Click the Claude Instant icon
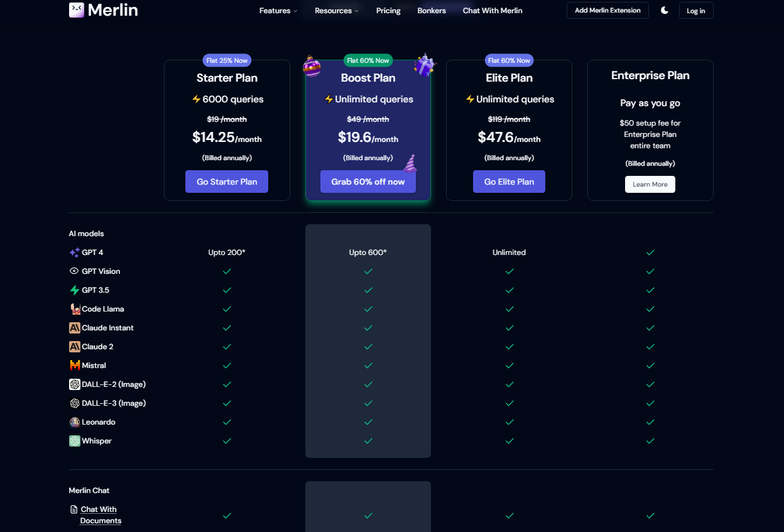Viewport: 784px width, 532px height. (x=75, y=328)
